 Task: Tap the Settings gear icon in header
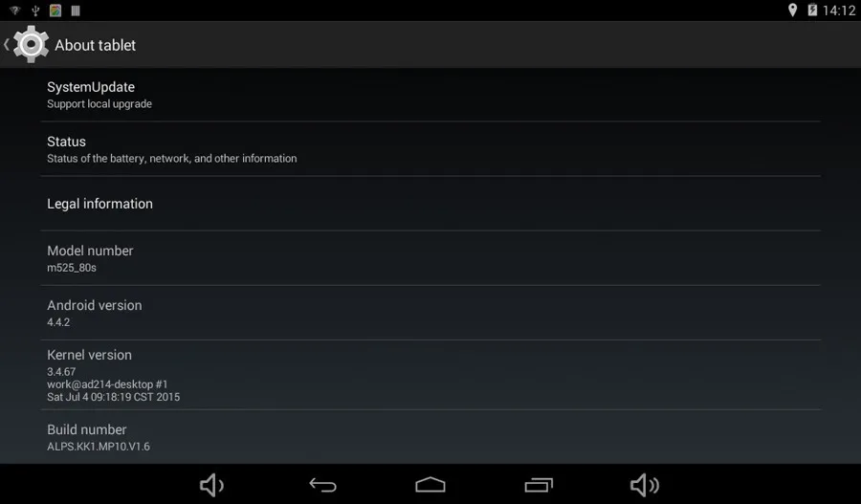(x=31, y=44)
